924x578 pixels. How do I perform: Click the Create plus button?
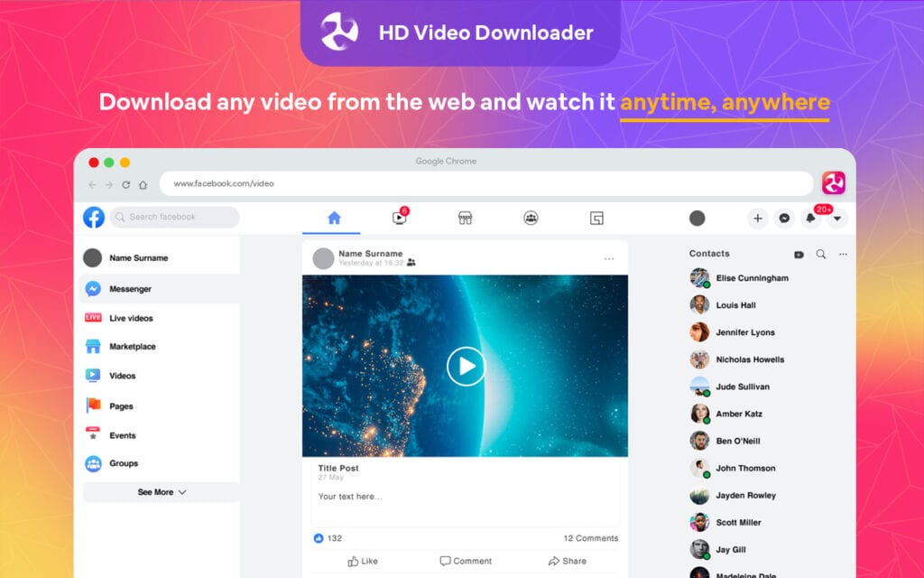pyautogui.click(x=758, y=218)
